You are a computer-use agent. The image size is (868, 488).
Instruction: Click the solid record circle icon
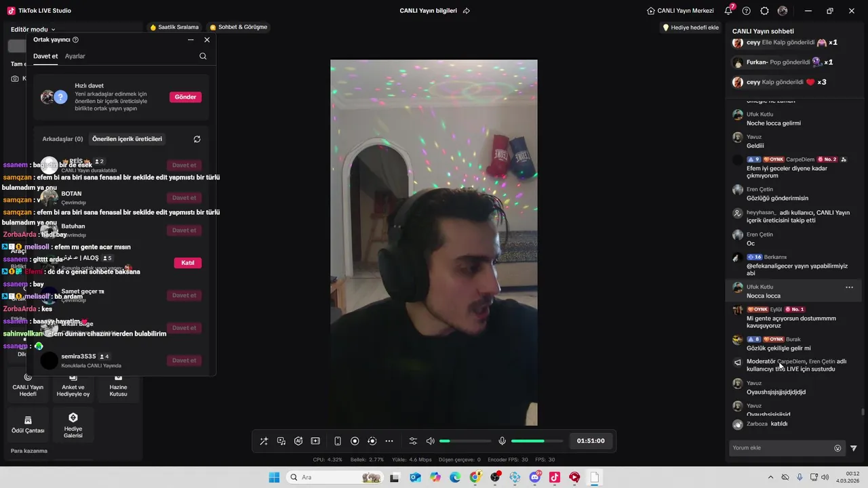(x=355, y=441)
